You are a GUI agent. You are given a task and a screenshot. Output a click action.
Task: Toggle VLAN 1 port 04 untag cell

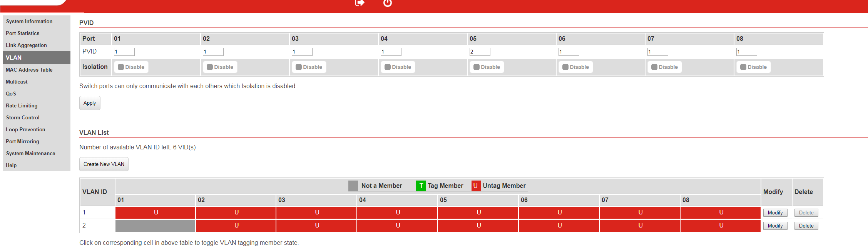click(397, 213)
